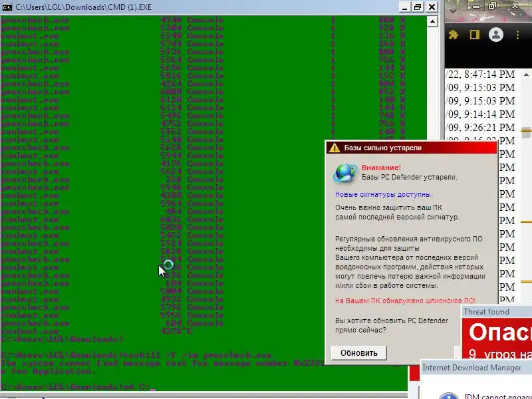Open the 'Новые сигнатуры доступны.' link

384,194
